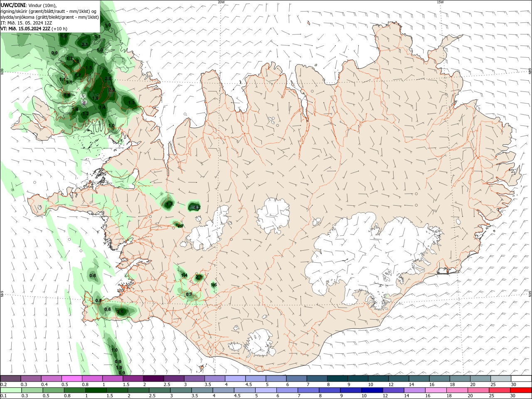This screenshot has width=532, height=399.
Task: Pick the light pink 16 swatch in lower legend row
Action: point(436,390)
